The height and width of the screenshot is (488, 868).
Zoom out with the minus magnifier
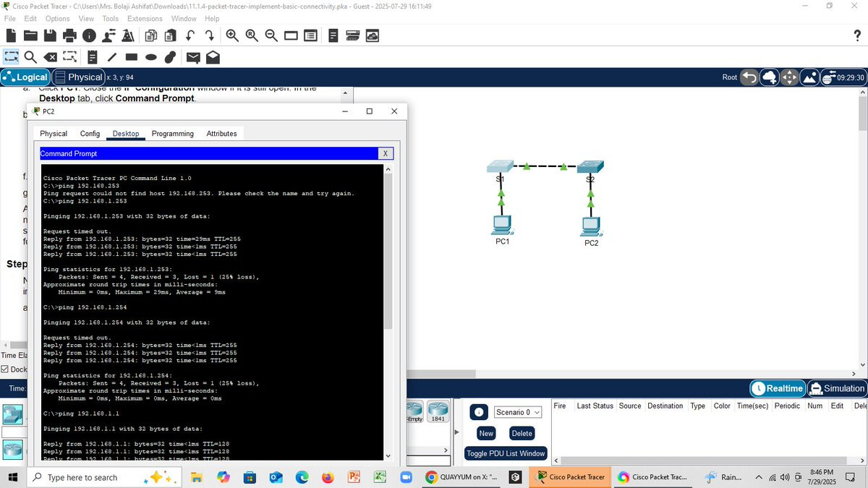coord(271,35)
